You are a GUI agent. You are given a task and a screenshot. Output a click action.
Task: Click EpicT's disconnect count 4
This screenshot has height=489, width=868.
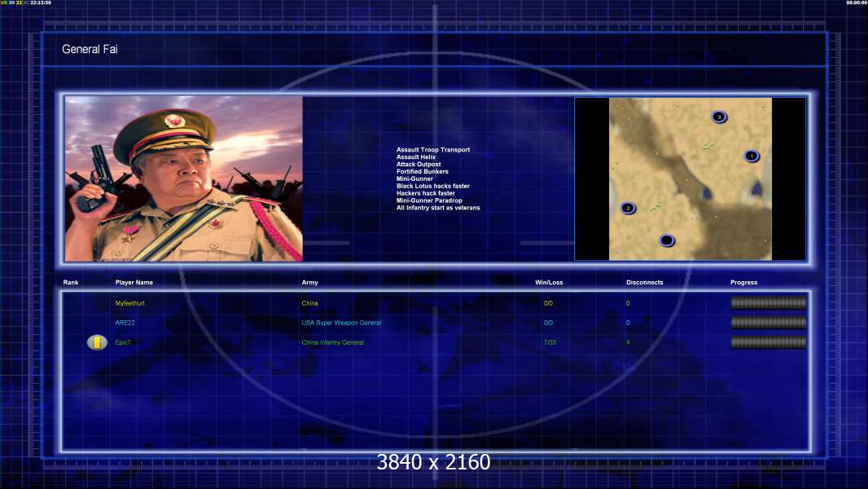pyautogui.click(x=628, y=343)
